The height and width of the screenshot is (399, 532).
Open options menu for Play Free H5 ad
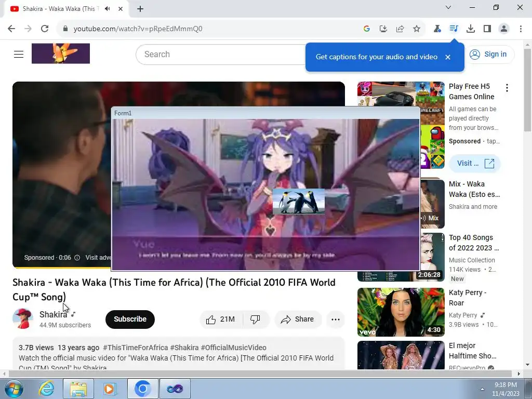point(507,88)
